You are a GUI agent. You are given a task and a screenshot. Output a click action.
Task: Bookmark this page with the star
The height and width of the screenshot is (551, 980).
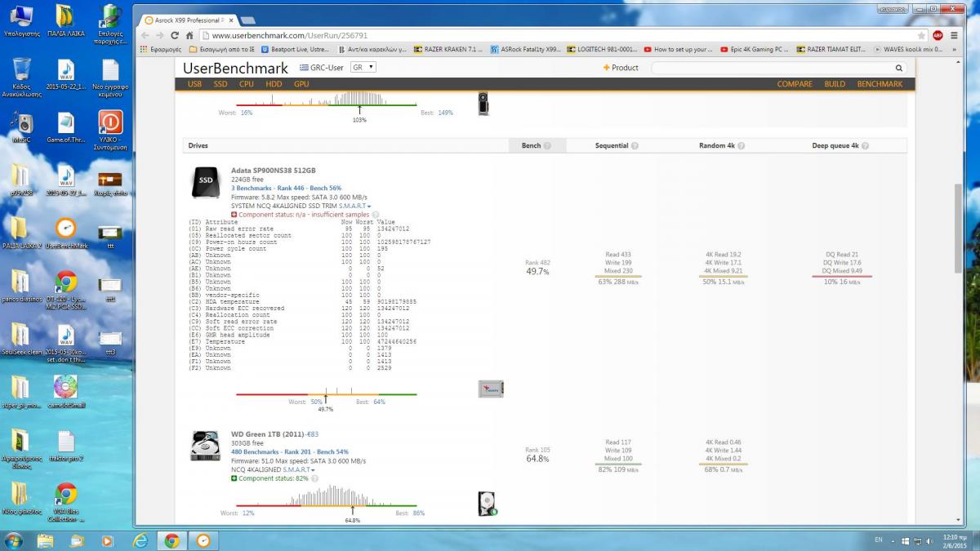pos(922,35)
